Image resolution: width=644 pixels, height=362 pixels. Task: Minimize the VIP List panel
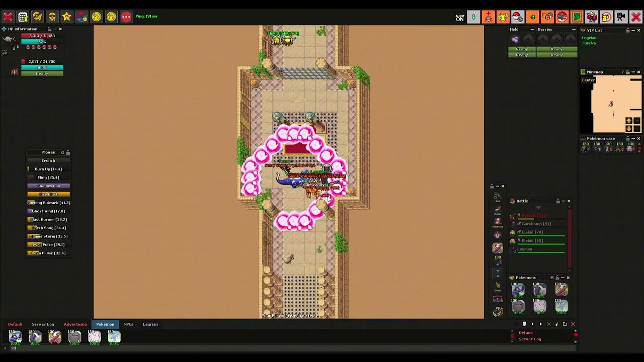[633, 30]
